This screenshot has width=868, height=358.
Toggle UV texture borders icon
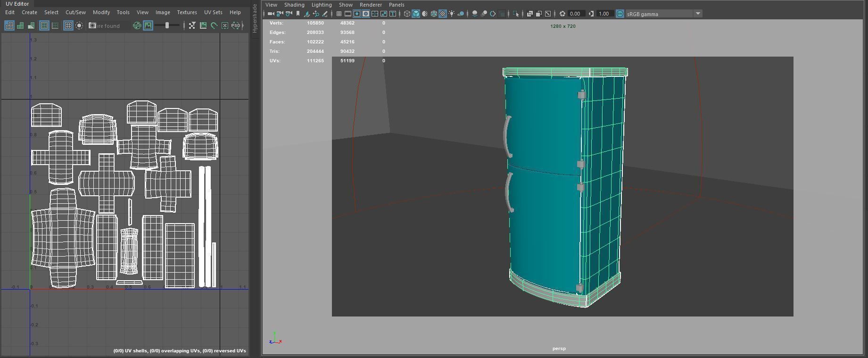pos(44,25)
